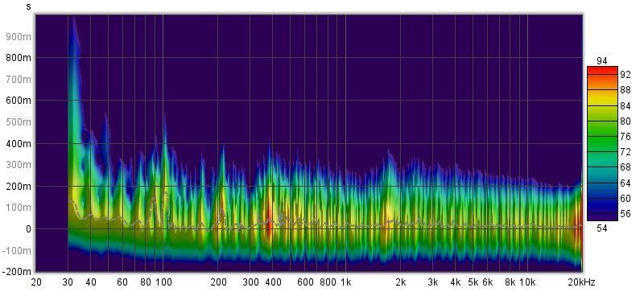Click the 3k frequency axis label
Screen dimensions: 644x292
coord(432,282)
